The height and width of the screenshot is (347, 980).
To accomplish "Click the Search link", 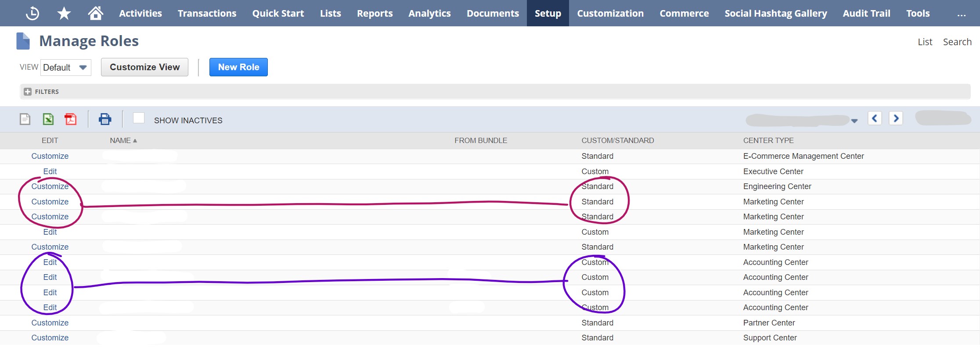I will tap(957, 42).
